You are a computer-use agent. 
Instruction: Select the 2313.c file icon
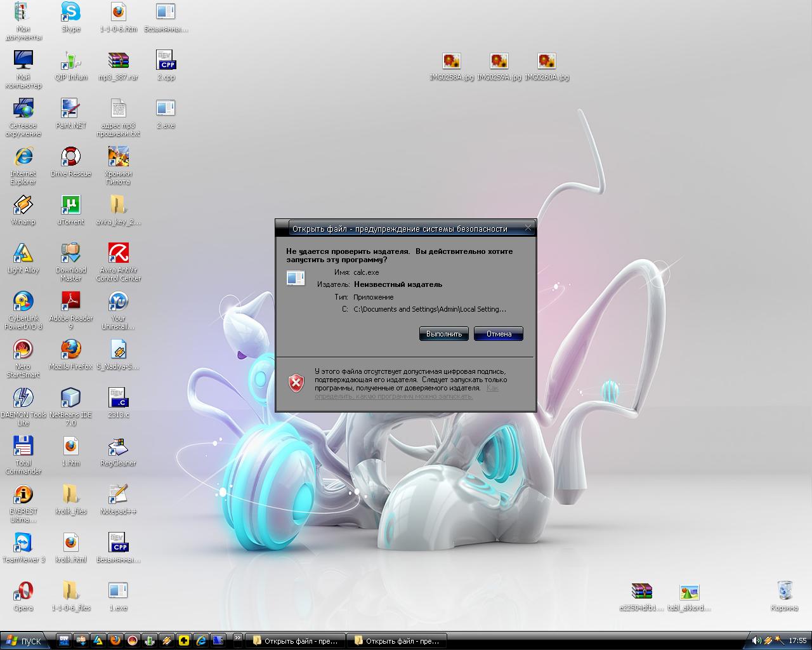tap(119, 404)
